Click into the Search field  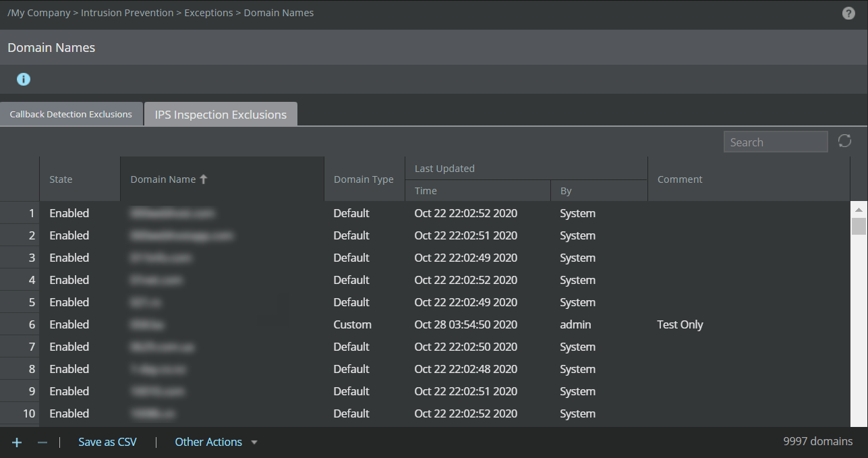(x=776, y=142)
